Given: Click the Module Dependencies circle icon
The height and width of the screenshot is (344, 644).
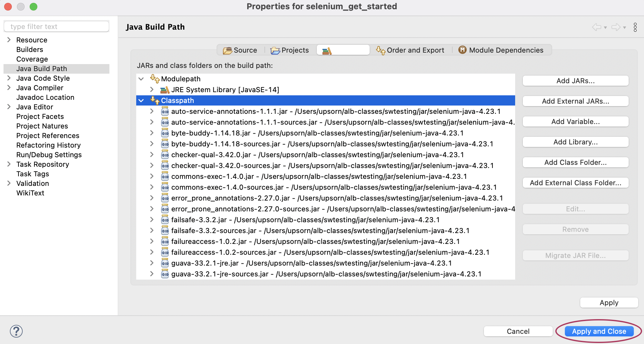Looking at the screenshot, I should point(462,50).
